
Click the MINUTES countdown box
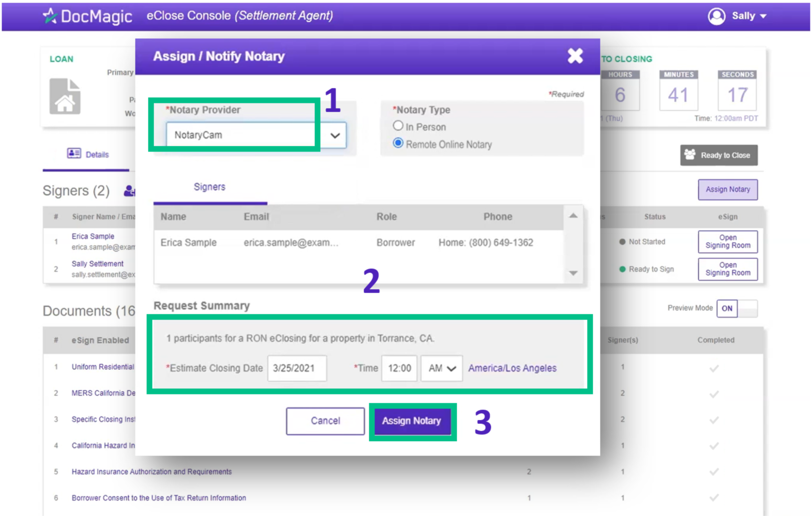pyautogui.click(x=679, y=90)
